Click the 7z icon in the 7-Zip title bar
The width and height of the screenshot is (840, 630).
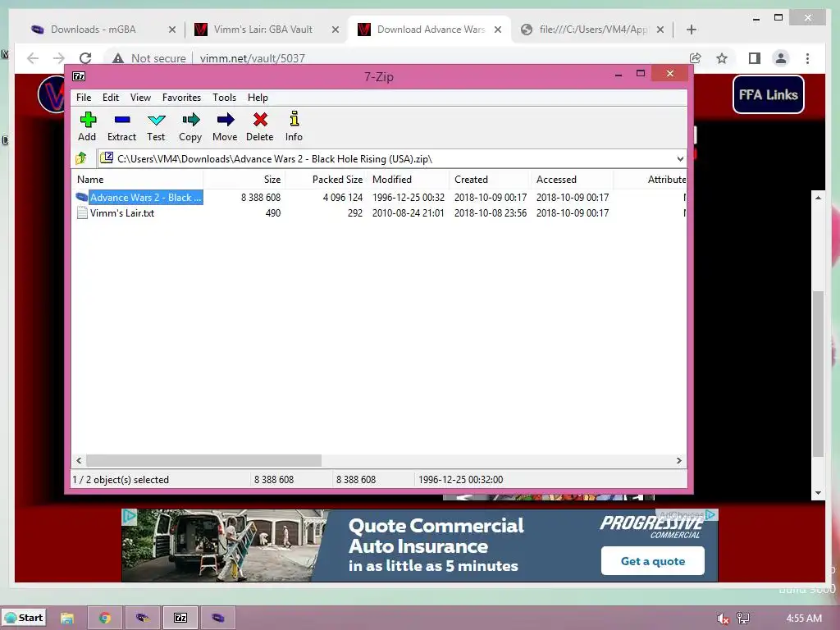(79, 76)
